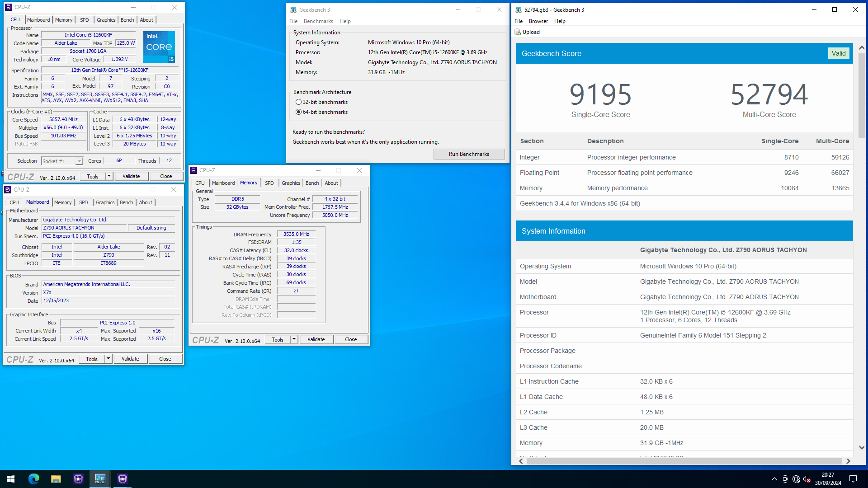
Task: Expand Tools dropdown arrow in CPU window
Action: pos(109,176)
